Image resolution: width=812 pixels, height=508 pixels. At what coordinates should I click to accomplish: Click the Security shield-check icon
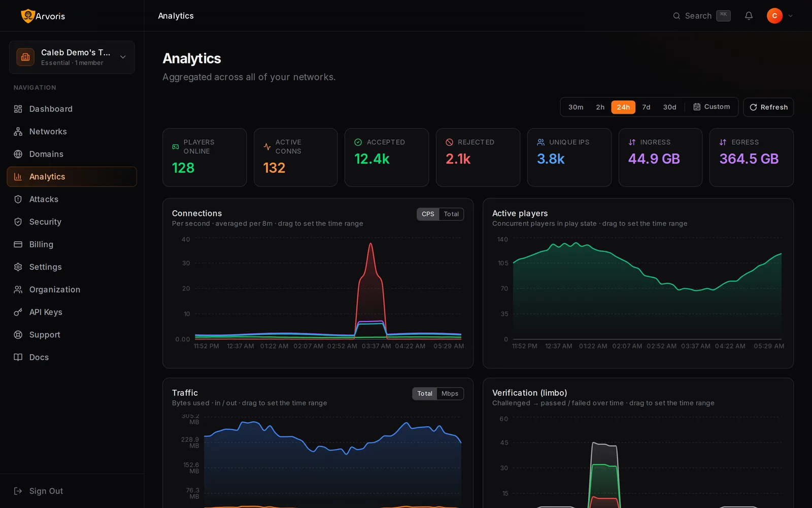(x=18, y=222)
